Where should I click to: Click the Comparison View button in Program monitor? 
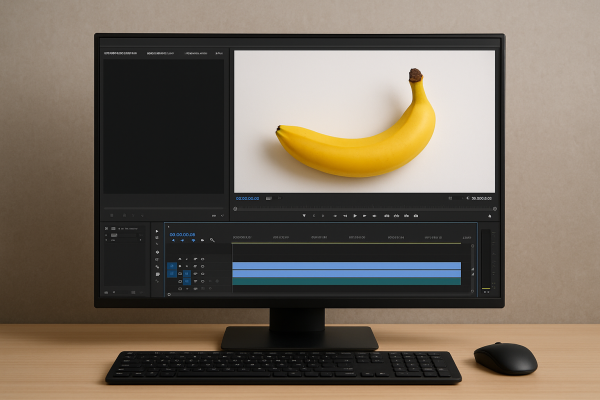[416, 216]
